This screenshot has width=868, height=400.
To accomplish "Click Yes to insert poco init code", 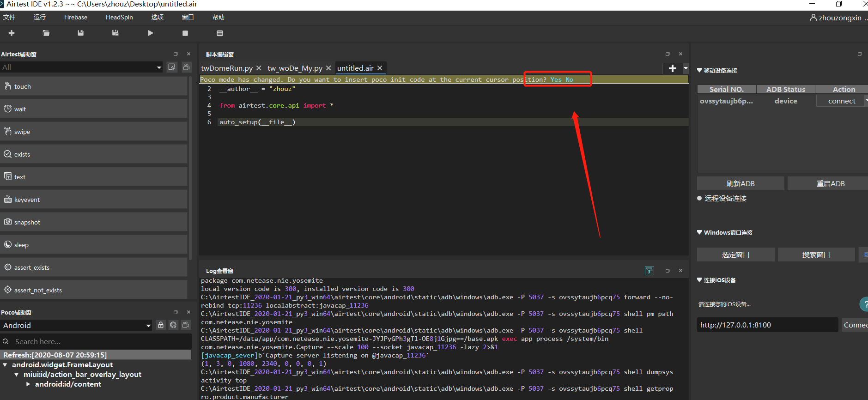I will click(x=556, y=79).
